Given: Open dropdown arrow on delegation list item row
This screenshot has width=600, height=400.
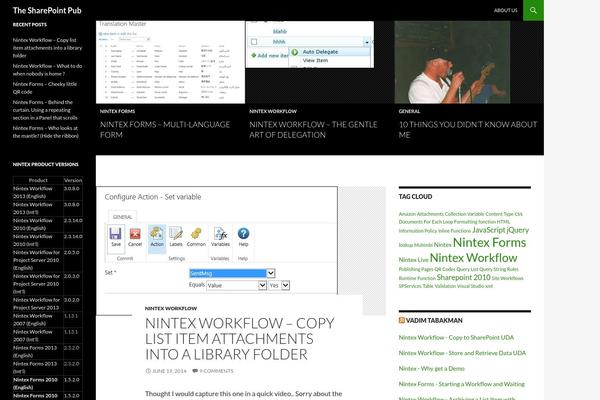Looking at the screenshot, I should point(367,42).
